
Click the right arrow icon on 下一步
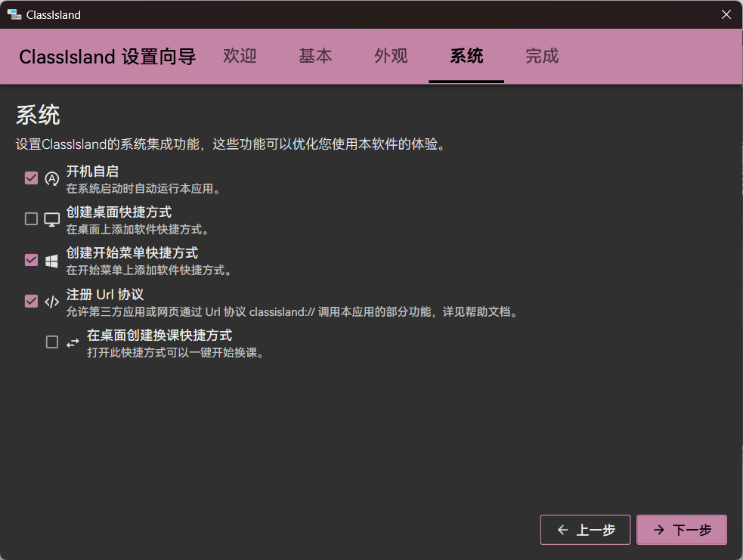click(658, 530)
